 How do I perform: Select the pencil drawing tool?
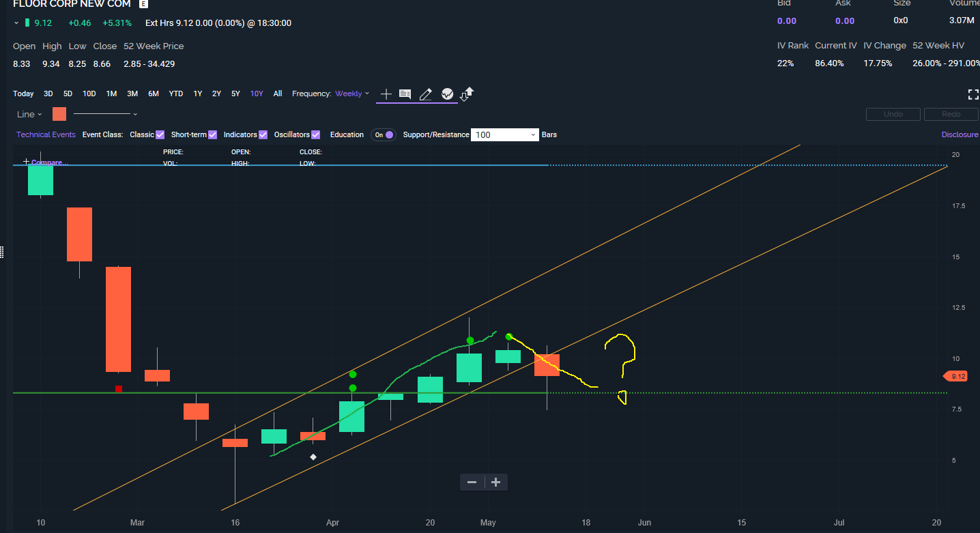point(426,94)
